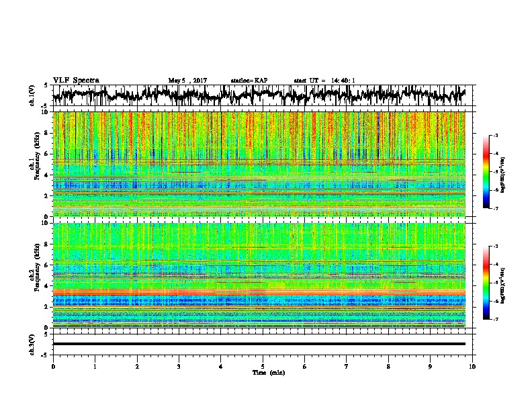
Task: Click the bright red-orange band near 3.5 kHz in ch.2
Action: [259, 292]
